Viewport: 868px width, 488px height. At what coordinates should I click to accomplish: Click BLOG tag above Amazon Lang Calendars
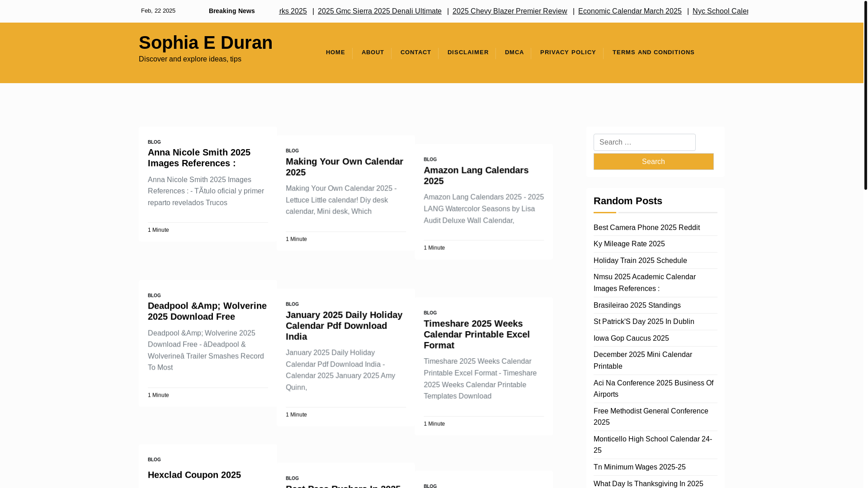(430, 160)
